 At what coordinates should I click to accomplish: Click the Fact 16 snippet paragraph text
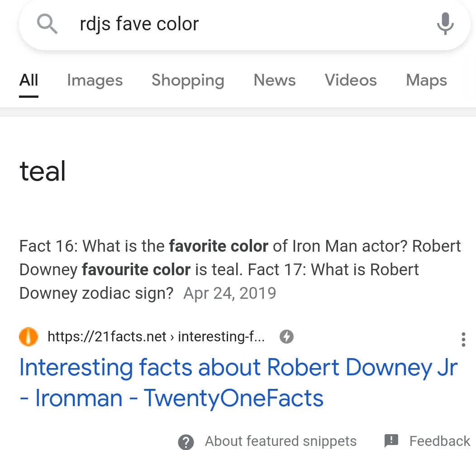(x=240, y=270)
